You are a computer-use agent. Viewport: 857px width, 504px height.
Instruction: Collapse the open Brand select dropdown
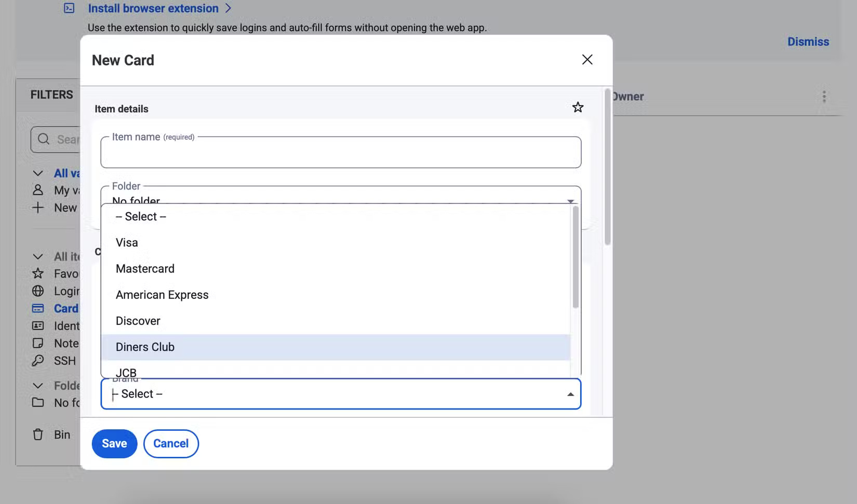pyautogui.click(x=570, y=393)
